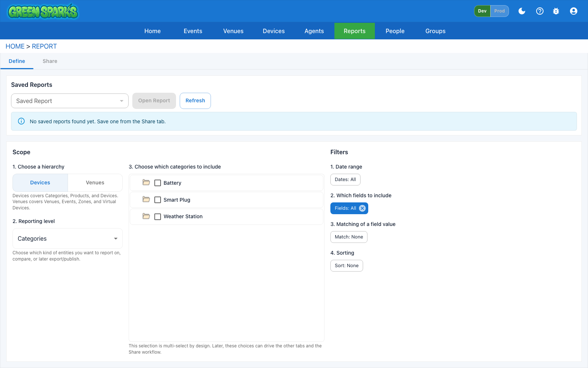Open the Venues navigation menu item
This screenshot has width=588, height=368.
[233, 31]
